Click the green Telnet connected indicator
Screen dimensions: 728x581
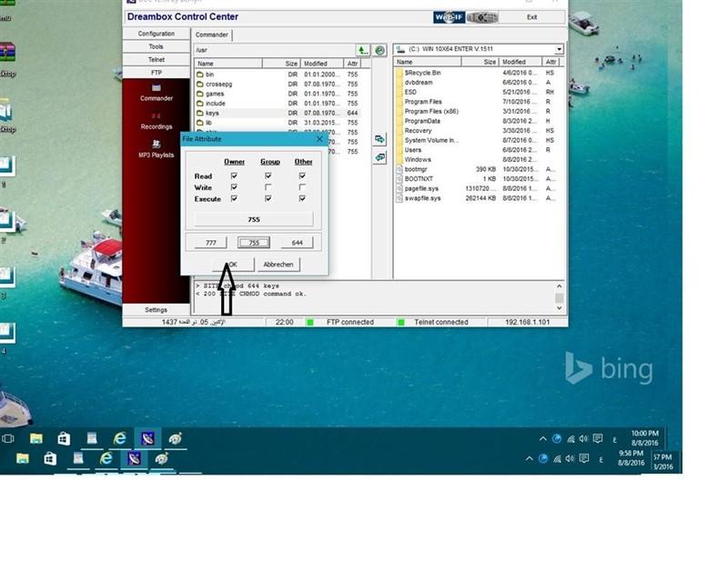click(x=401, y=322)
